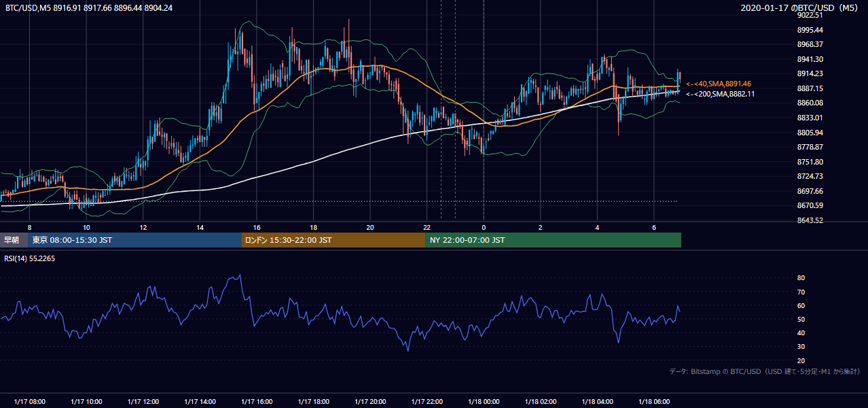Image resolution: width=868 pixels, height=408 pixels.
Task: Click the 1/18 04:00 time axis label
Action: coord(597,402)
